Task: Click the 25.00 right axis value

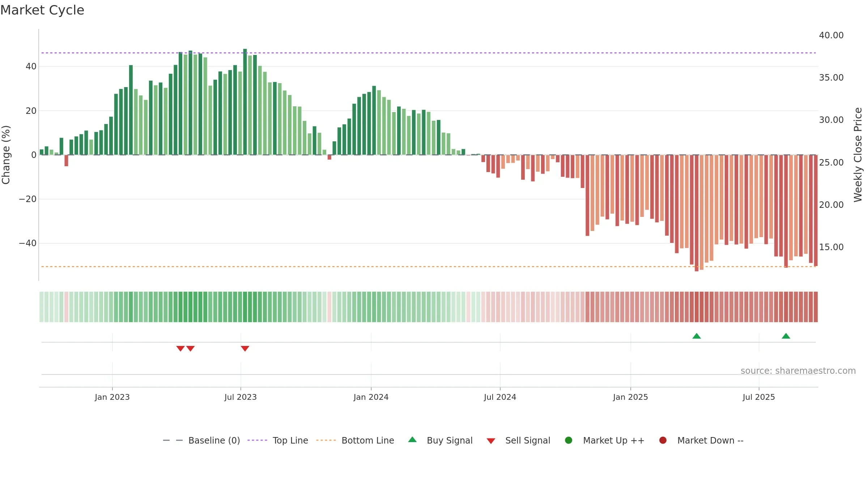Action: click(x=831, y=162)
